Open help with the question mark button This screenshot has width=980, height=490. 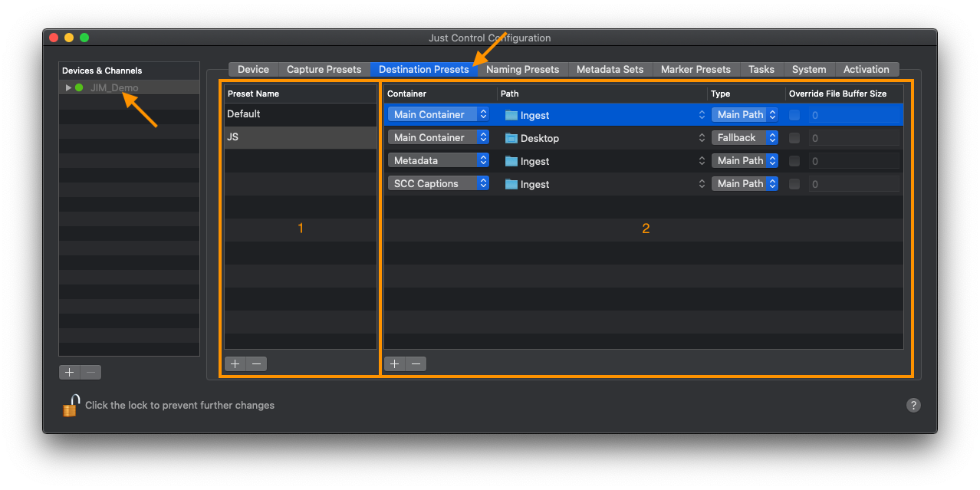[x=913, y=405]
